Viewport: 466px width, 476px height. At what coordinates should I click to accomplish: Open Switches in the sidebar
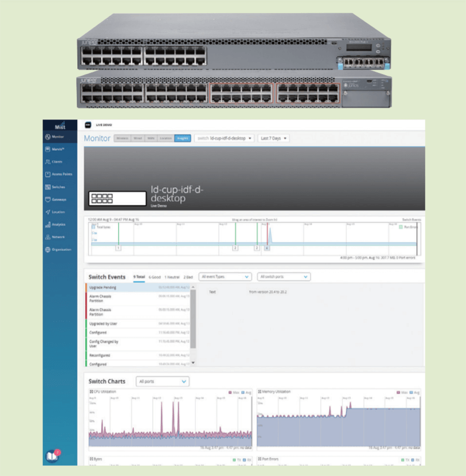(x=55, y=187)
